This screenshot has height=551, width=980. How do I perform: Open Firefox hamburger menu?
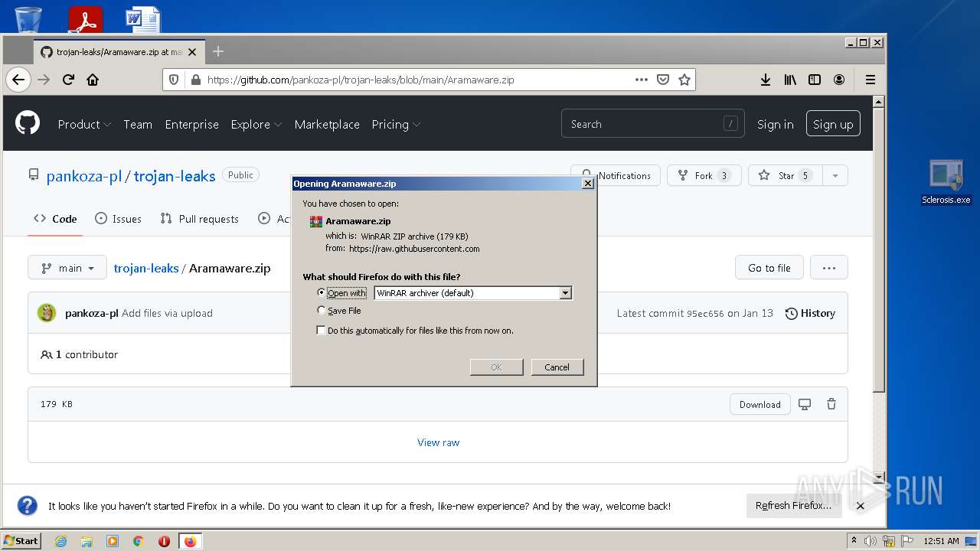pyautogui.click(x=871, y=80)
